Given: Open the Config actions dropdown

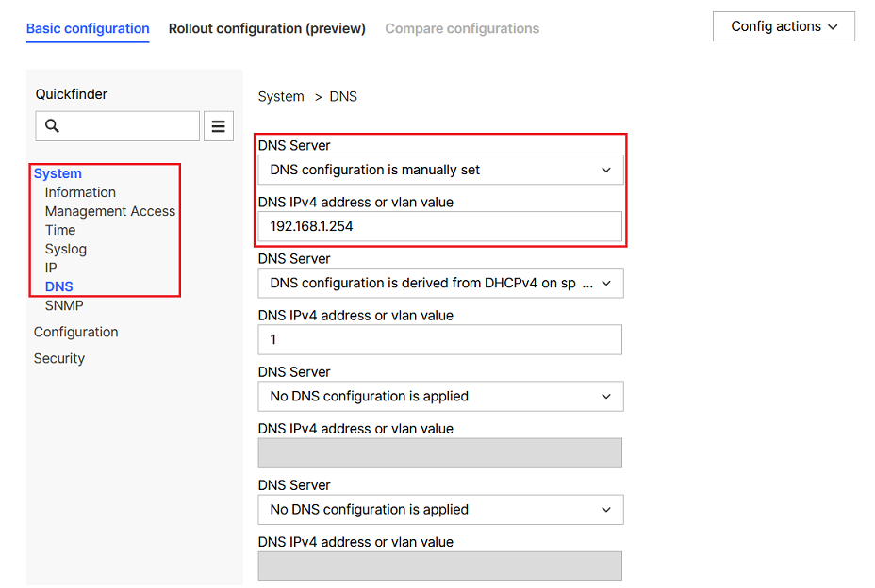Looking at the screenshot, I should coord(784,26).
